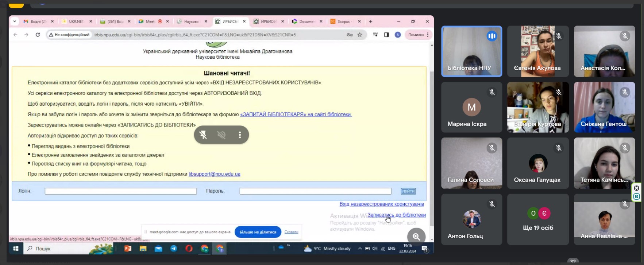Viewport: 644px width, 265px height.
Task: Open Вхід незареєстрованих користувачів link
Action: pos(382,204)
